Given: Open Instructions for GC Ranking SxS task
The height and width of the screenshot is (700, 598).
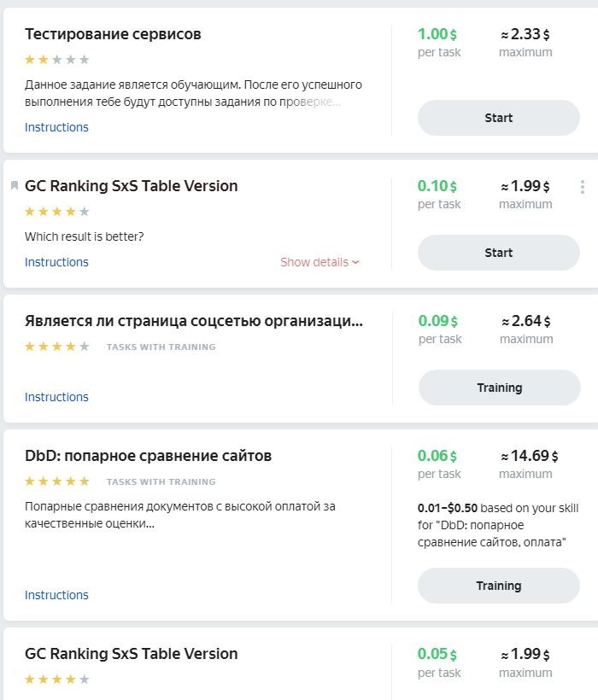Looking at the screenshot, I should (x=56, y=262).
